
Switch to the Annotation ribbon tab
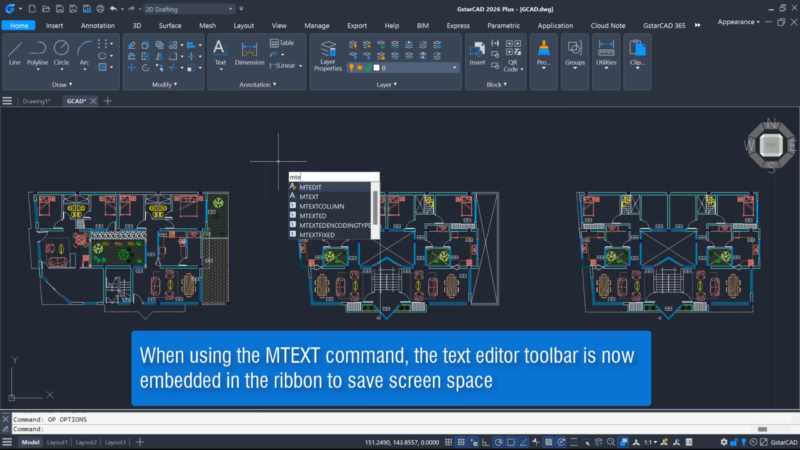click(98, 24)
